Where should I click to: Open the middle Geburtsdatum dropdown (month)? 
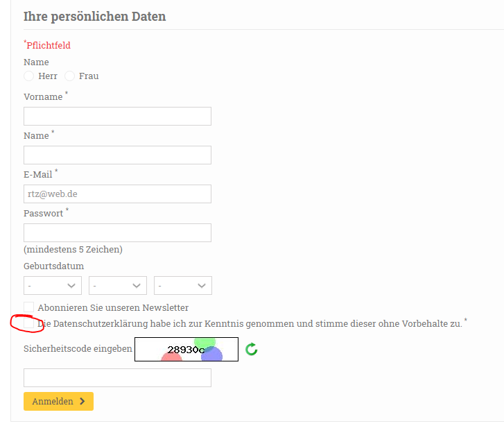click(x=118, y=286)
